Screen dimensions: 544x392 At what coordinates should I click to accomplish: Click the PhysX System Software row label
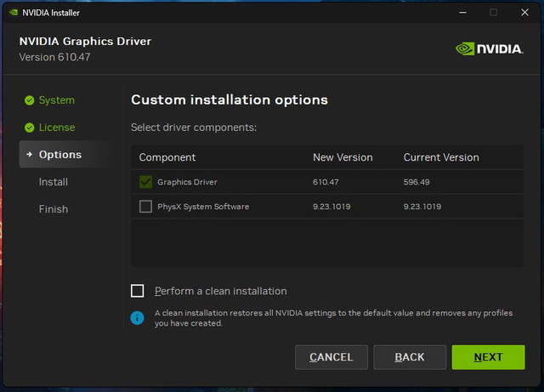tap(203, 207)
